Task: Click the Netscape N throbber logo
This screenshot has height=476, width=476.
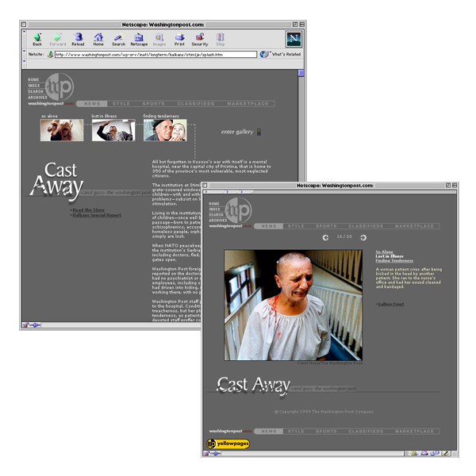Action: (294, 39)
